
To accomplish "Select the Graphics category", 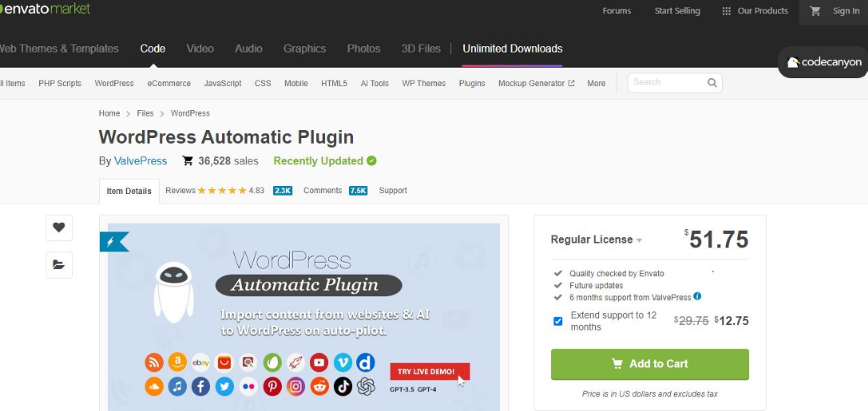I will pyautogui.click(x=304, y=49).
